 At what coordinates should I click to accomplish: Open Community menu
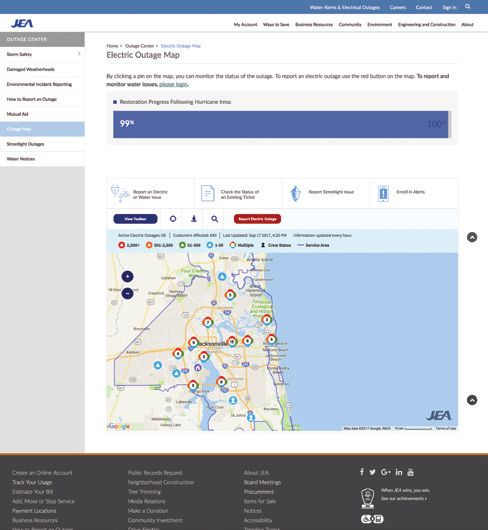point(350,25)
